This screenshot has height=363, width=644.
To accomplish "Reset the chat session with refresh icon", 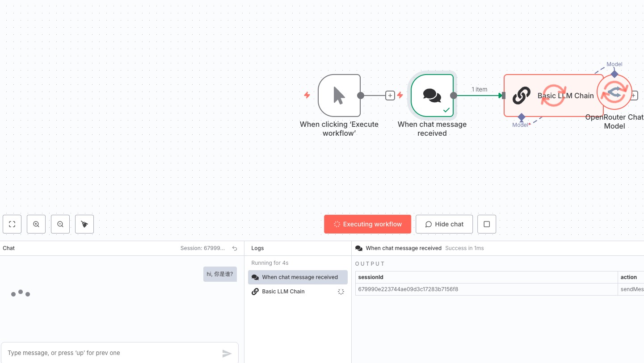I will pyautogui.click(x=235, y=248).
